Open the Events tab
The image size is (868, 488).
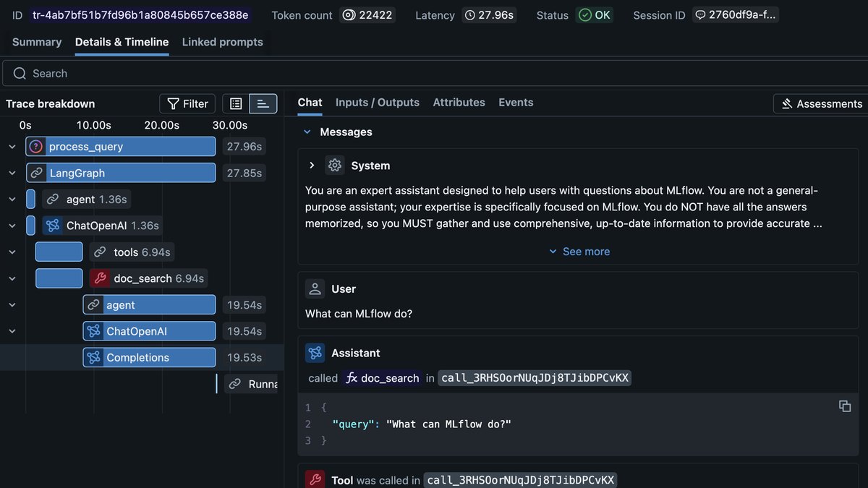pos(516,103)
